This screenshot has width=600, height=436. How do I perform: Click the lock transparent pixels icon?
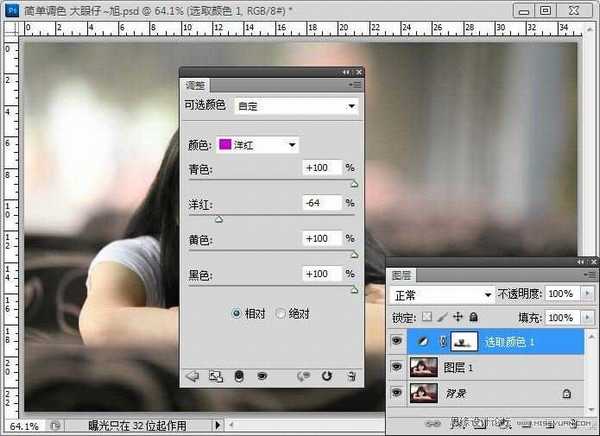click(x=428, y=317)
